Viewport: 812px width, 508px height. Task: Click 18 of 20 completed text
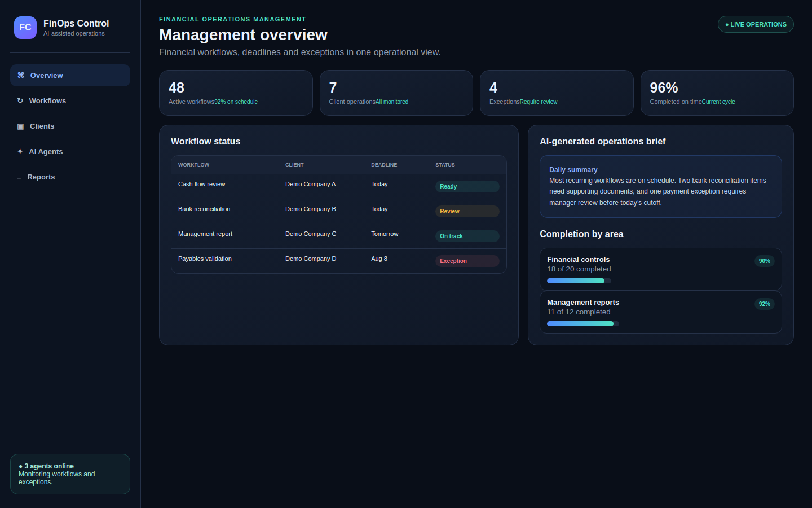pos(579,269)
